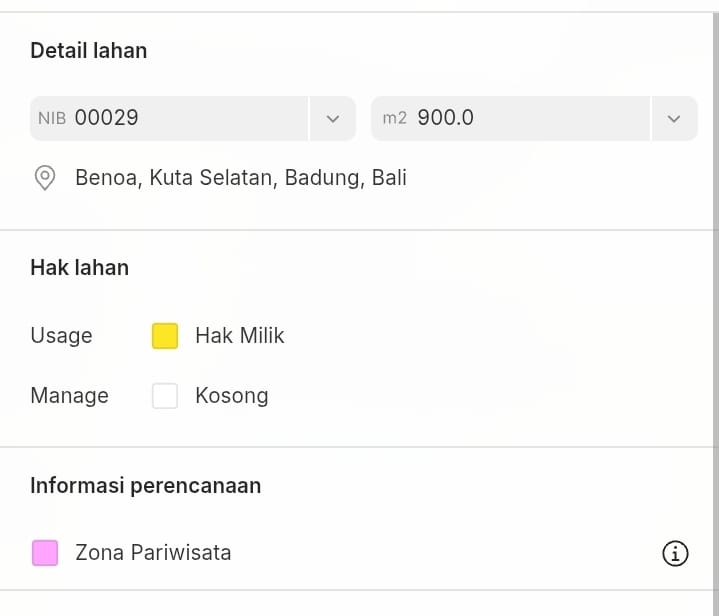The image size is (719, 616).
Task: Click the Benoa, Kuta Selatan address text
Action: 241,179
